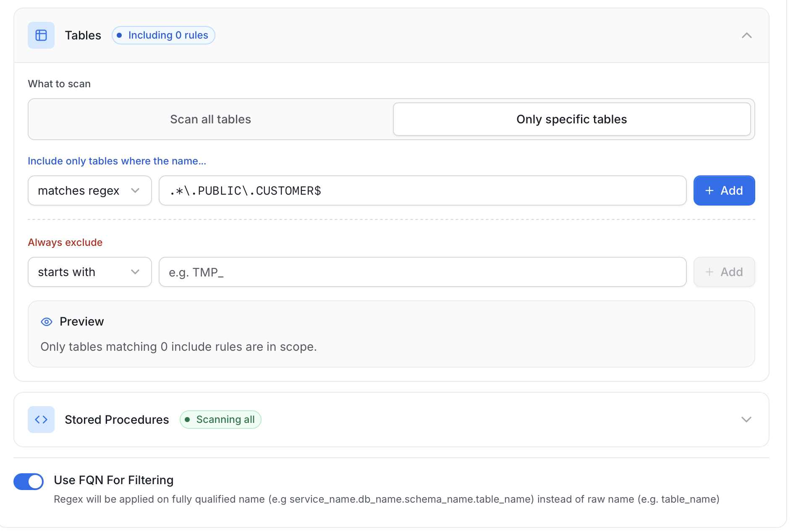
Task: Toggle Use FQN For Filtering switch
Action: coord(29,481)
